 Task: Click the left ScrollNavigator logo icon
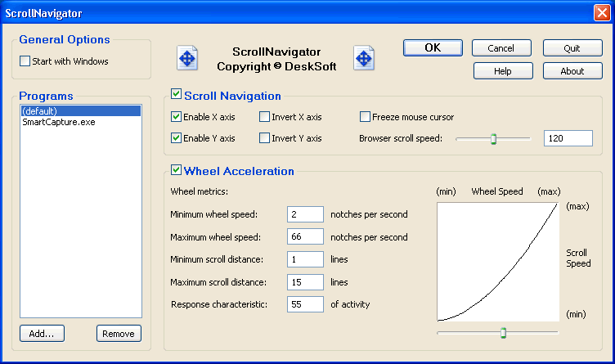[187, 58]
